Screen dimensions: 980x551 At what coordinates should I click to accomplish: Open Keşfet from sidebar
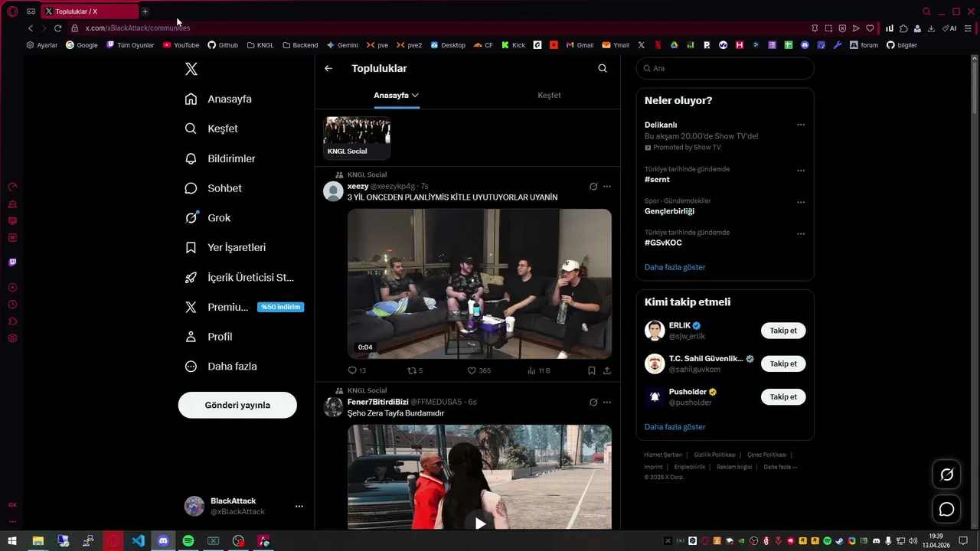pos(212,129)
